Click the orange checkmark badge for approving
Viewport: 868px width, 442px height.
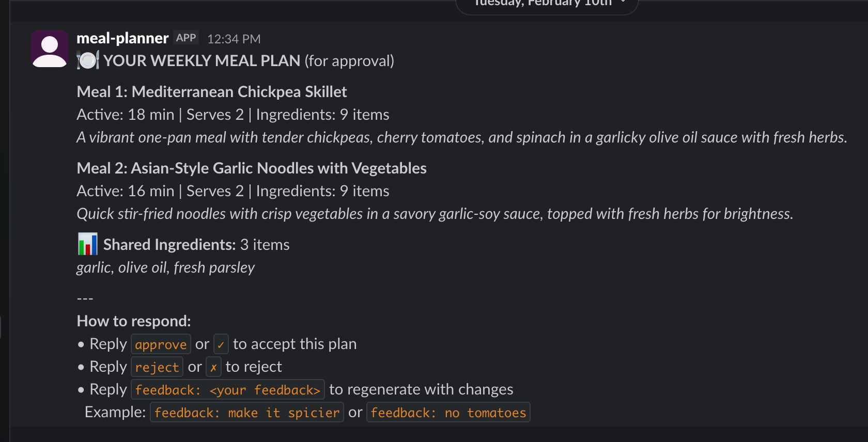coord(221,343)
